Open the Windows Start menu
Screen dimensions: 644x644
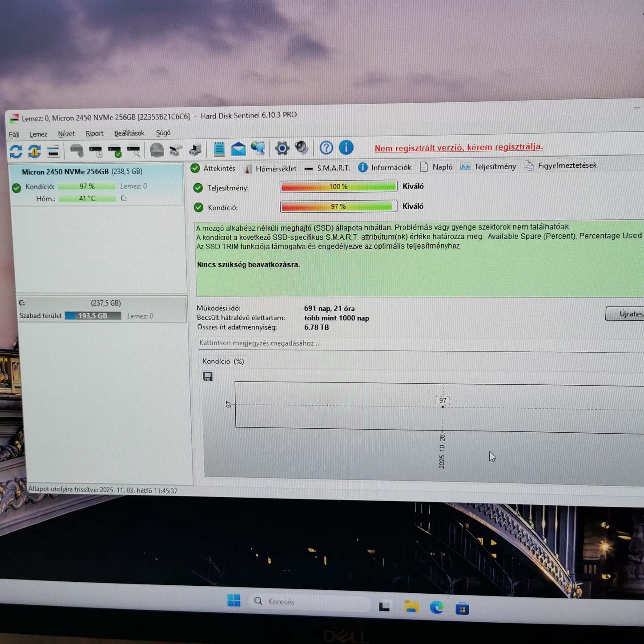(x=233, y=600)
